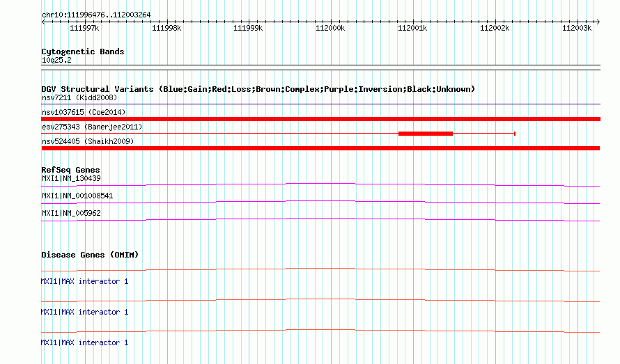
Task: Select the Cytogenetic Bands track title
Action: 83,52
